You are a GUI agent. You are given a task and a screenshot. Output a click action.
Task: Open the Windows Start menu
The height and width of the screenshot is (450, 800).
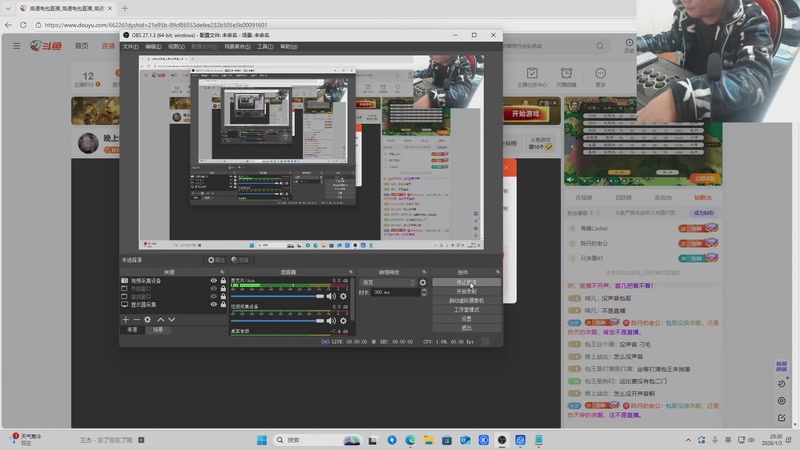(x=262, y=440)
